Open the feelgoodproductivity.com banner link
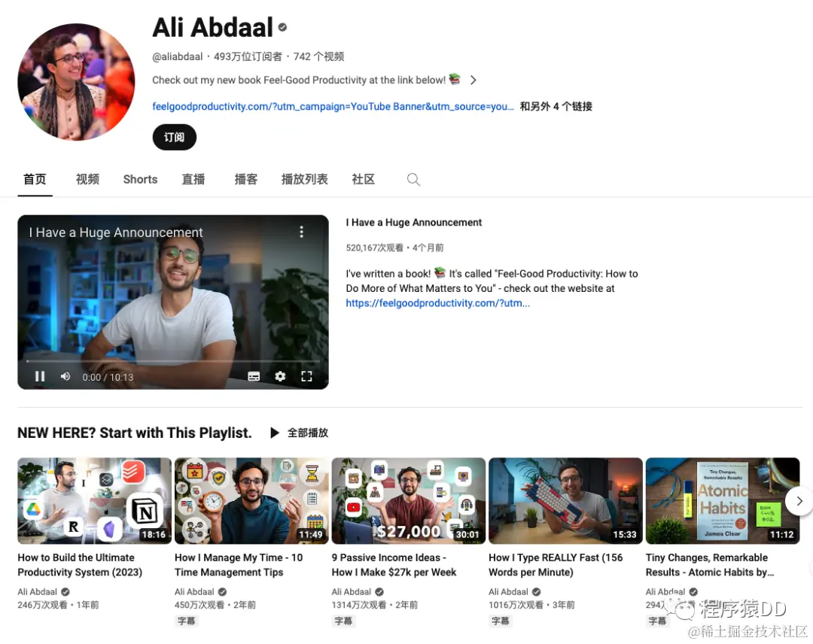Viewport: 813px width, 644px height. (333, 107)
